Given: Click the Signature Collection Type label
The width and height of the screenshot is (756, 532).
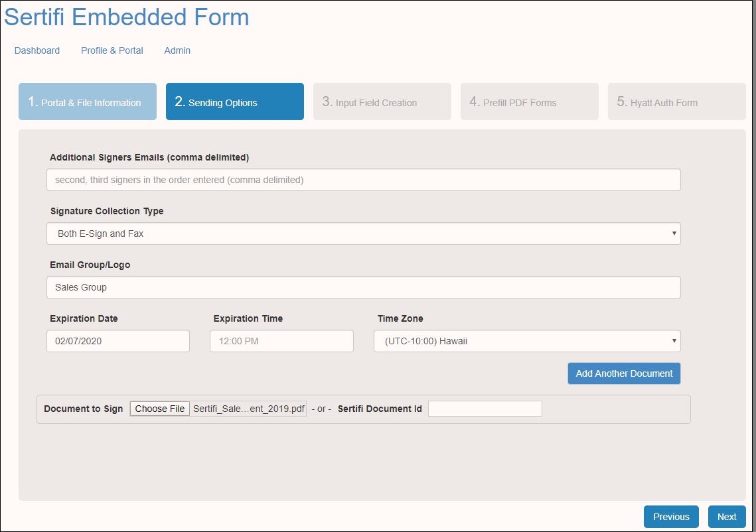Looking at the screenshot, I should pos(107,211).
